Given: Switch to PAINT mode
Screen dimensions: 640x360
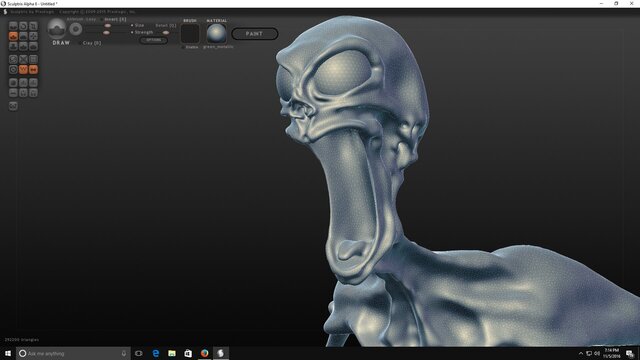Looking at the screenshot, I should (x=255, y=34).
